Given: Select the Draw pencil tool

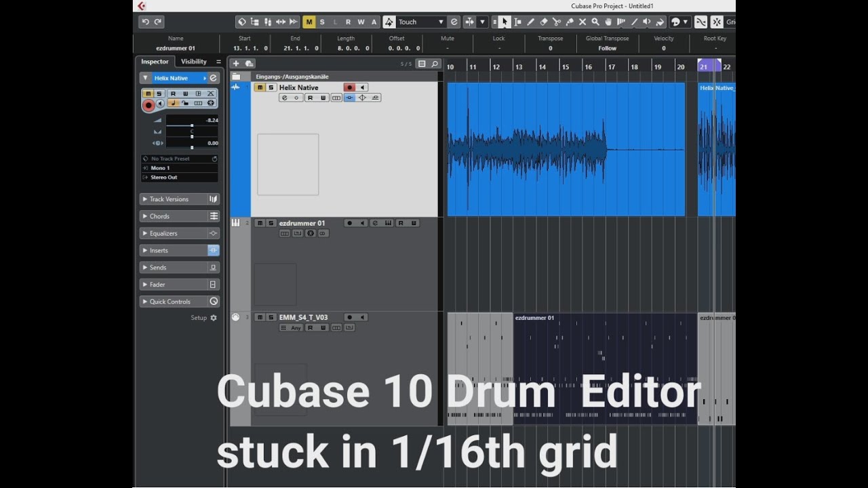Looking at the screenshot, I should click(530, 22).
